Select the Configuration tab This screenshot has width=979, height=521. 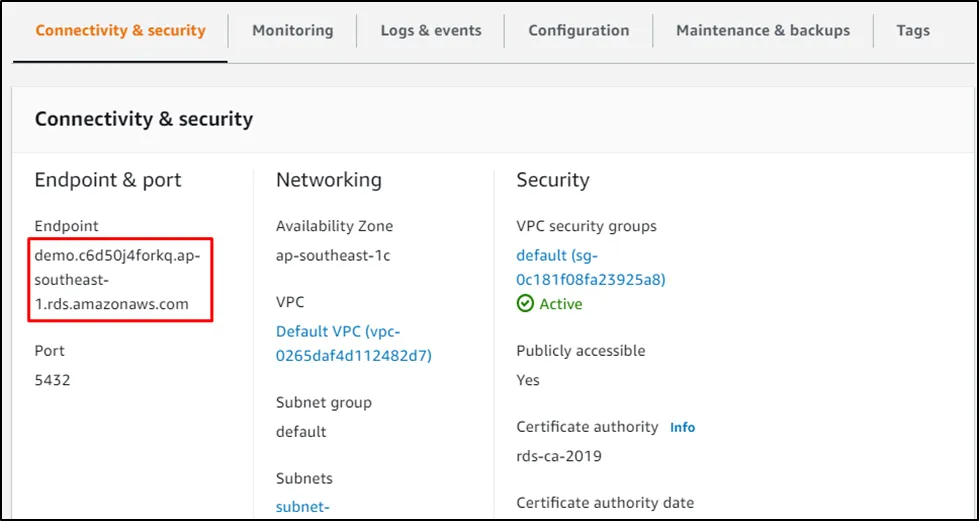tap(578, 30)
